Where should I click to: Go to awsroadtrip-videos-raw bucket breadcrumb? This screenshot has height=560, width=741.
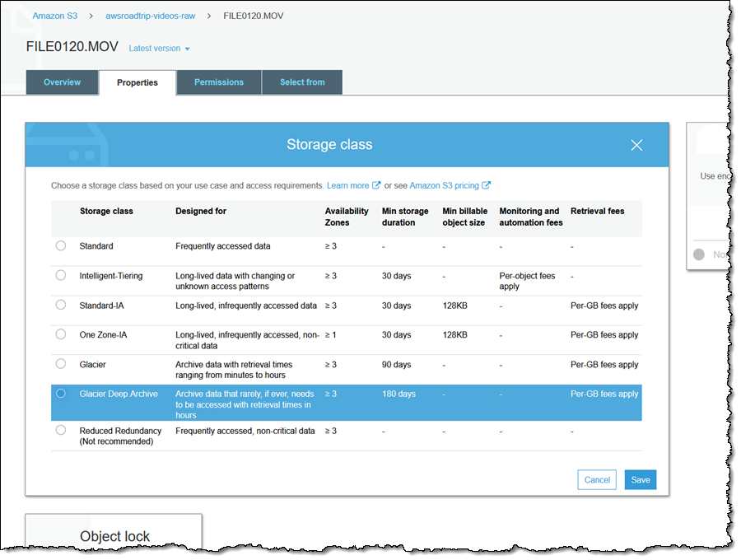point(151,16)
